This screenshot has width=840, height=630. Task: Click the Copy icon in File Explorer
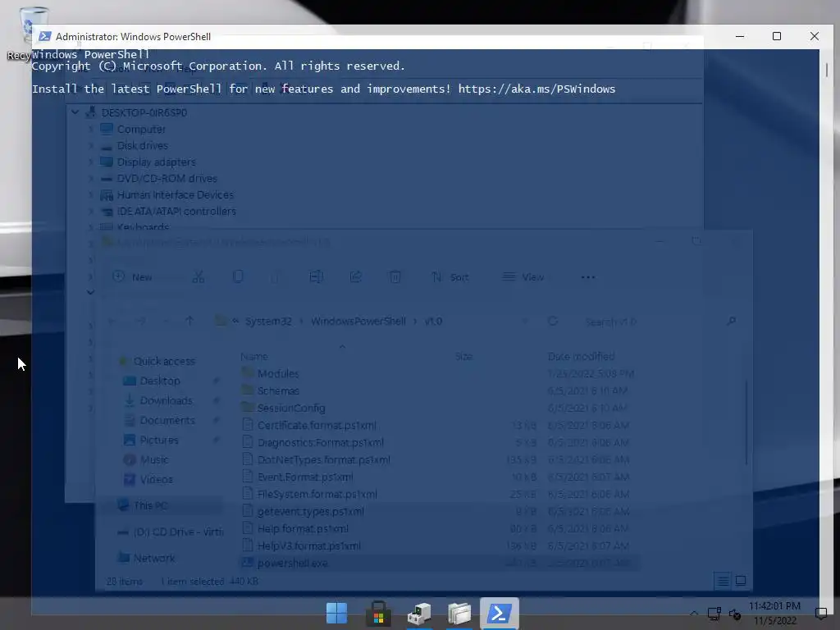(x=238, y=277)
